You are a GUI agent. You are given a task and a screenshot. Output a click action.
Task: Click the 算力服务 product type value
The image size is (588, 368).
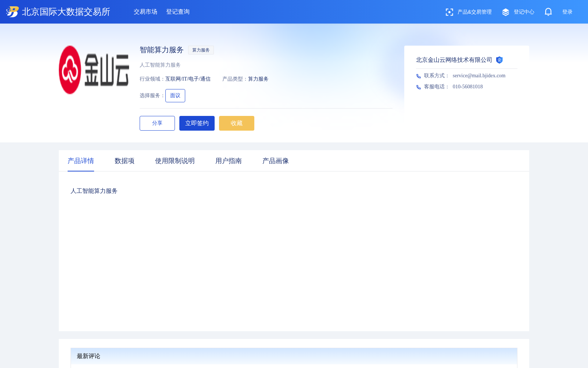pos(258,79)
